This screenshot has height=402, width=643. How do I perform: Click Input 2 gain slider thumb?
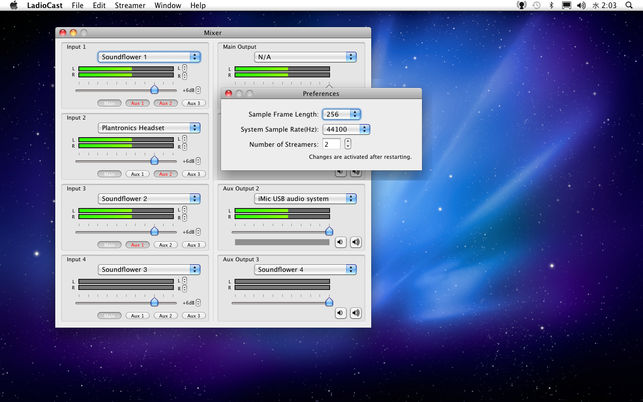(x=154, y=160)
